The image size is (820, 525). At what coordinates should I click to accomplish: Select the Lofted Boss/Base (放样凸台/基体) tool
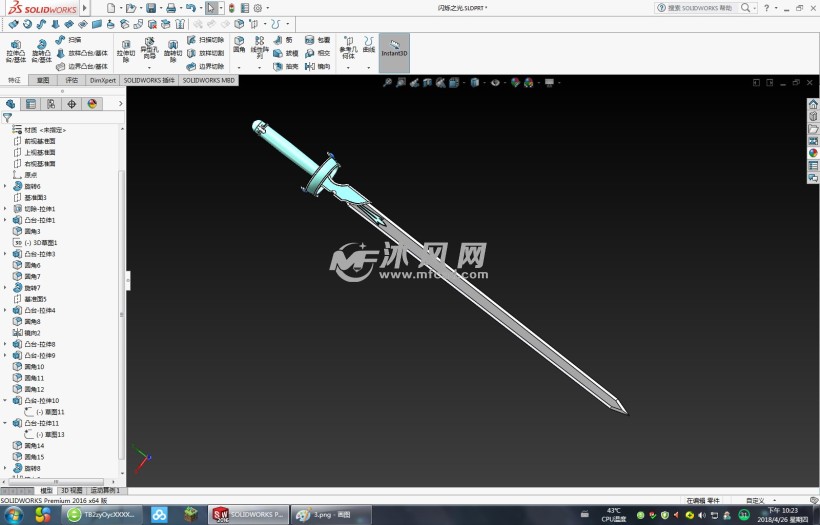tap(82, 53)
